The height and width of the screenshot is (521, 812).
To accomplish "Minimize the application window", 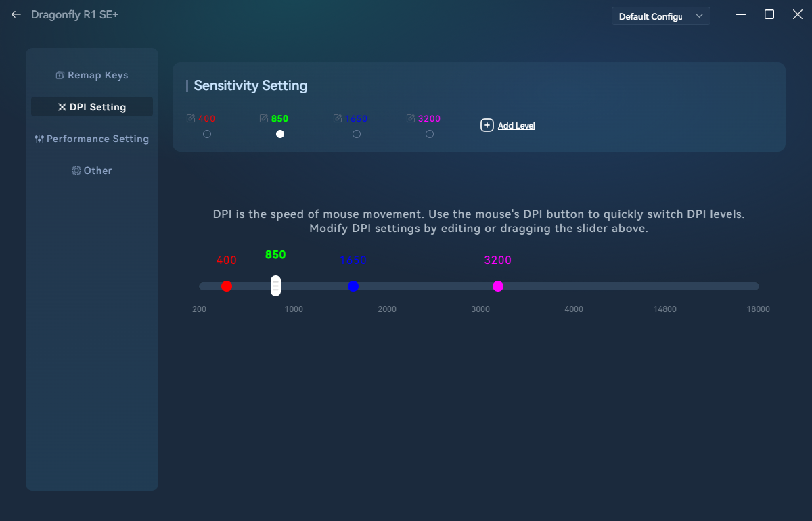I will (x=741, y=14).
